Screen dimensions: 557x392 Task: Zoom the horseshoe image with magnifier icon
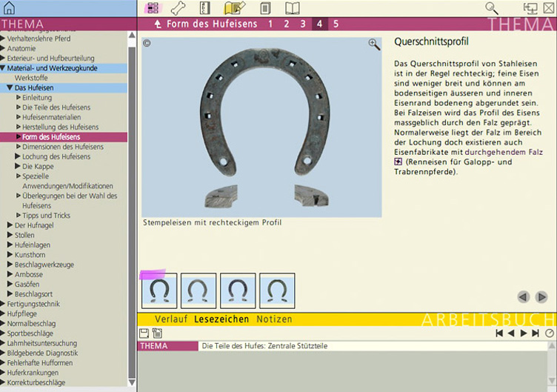pyautogui.click(x=374, y=44)
